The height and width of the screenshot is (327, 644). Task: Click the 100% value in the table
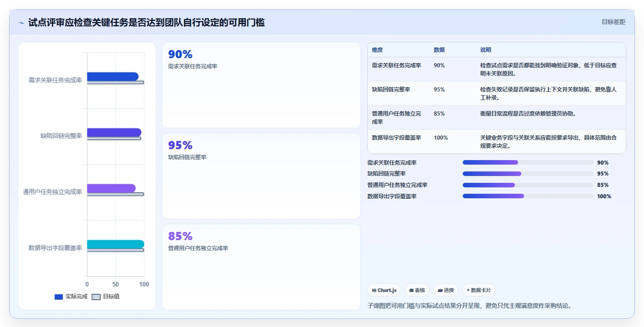[x=441, y=138]
